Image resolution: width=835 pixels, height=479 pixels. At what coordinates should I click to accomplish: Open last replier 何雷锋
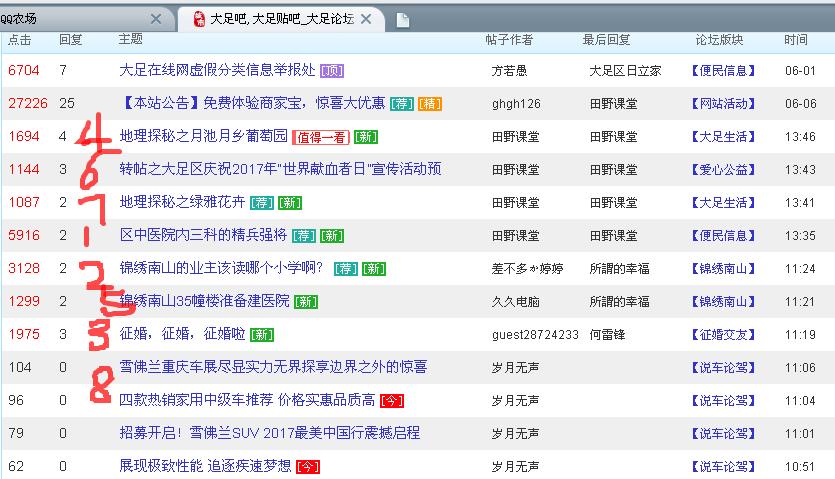tap(607, 335)
